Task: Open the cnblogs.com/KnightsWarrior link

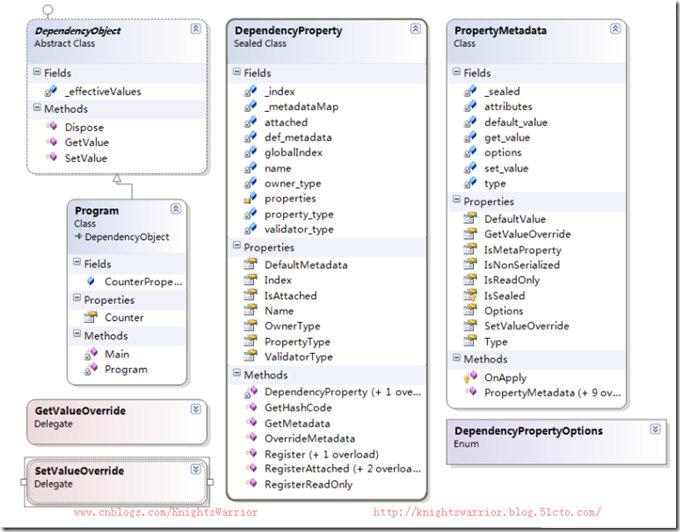Action: 166,512
